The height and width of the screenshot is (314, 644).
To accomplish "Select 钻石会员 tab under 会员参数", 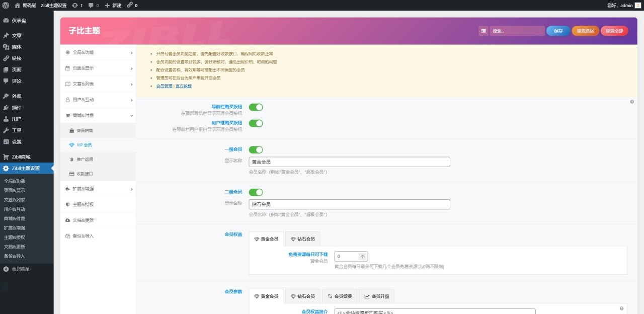I will 303,296.
